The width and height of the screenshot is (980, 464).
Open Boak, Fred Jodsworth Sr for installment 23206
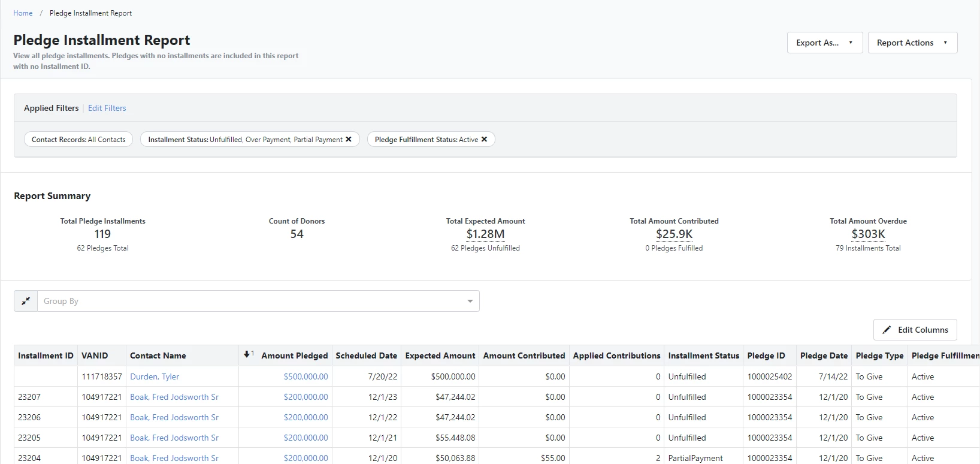[174, 417]
